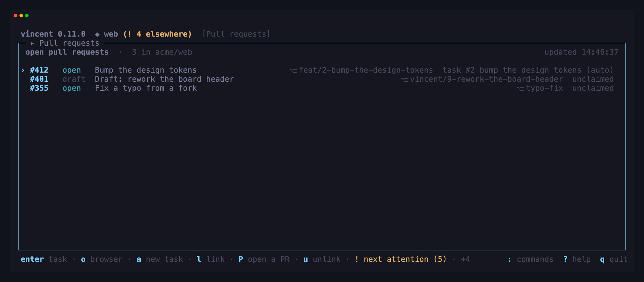The width and height of the screenshot is (644, 282).
Task: Select the web project name in header
Action: [x=111, y=34]
